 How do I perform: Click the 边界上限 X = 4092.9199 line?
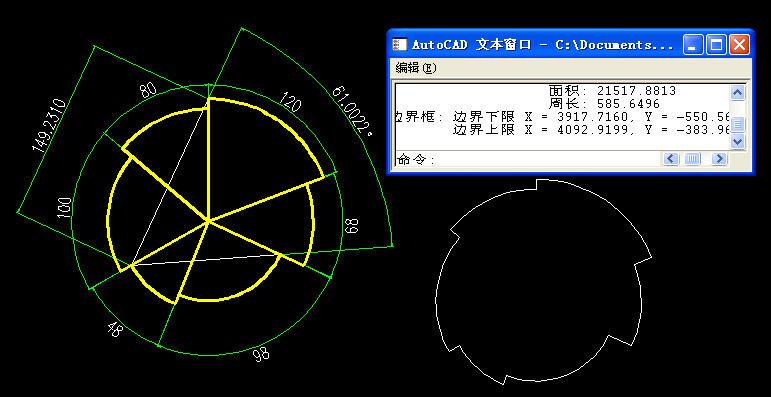(592, 130)
